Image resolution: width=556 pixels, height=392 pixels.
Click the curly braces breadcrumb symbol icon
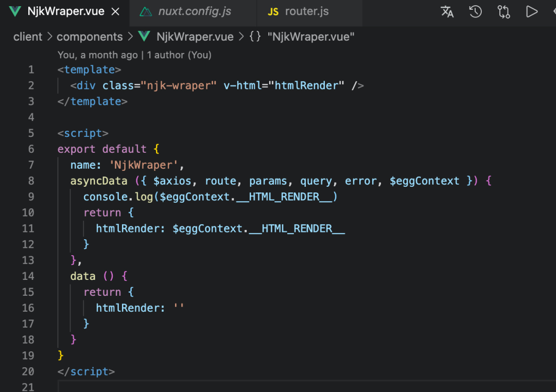pyautogui.click(x=255, y=37)
